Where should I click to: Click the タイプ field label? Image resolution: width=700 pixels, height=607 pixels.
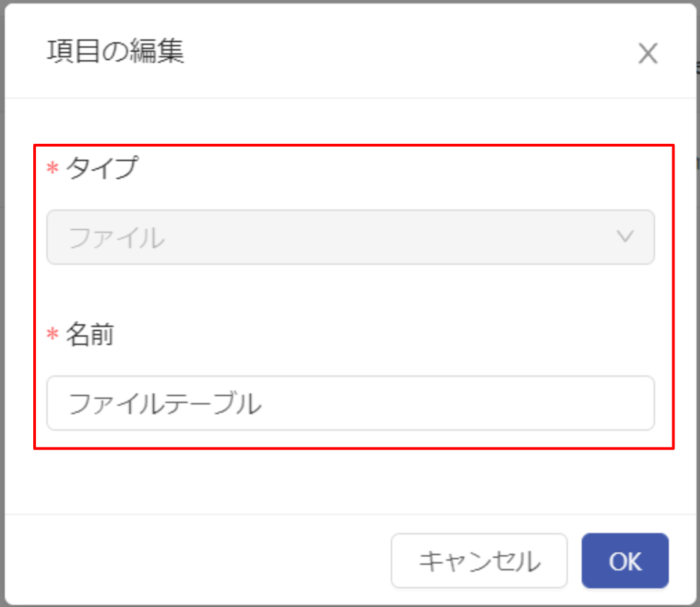pyautogui.click(x=102, y=168)
